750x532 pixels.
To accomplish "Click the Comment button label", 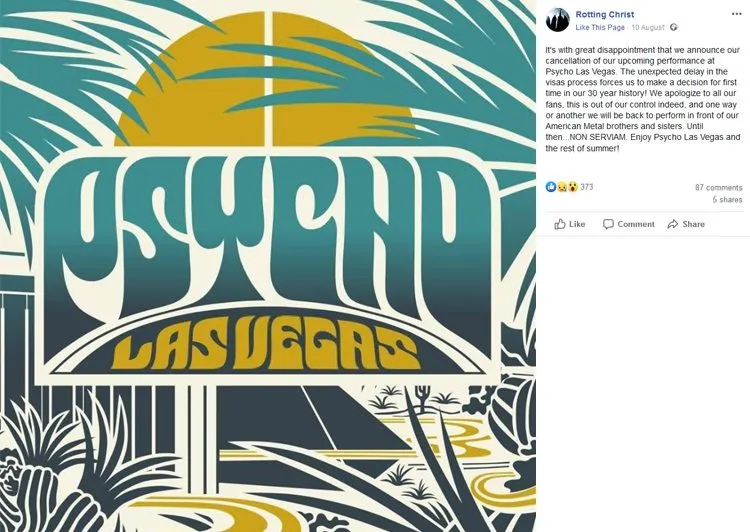I will tap(636, 224).
